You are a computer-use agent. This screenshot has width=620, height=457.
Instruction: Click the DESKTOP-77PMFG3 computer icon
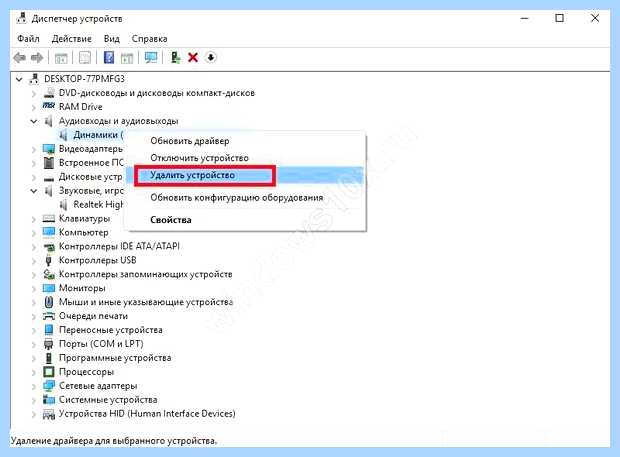click(x=34, y=79)
